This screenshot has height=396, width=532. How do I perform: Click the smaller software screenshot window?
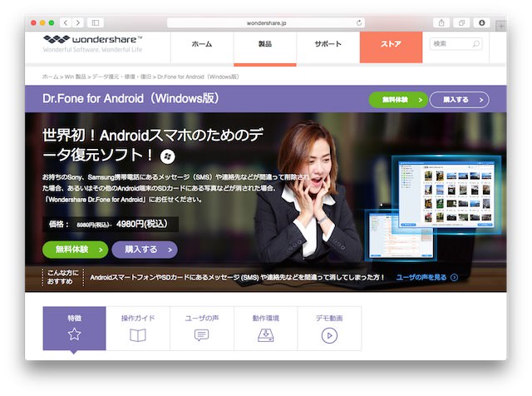(x=401, y=236)
